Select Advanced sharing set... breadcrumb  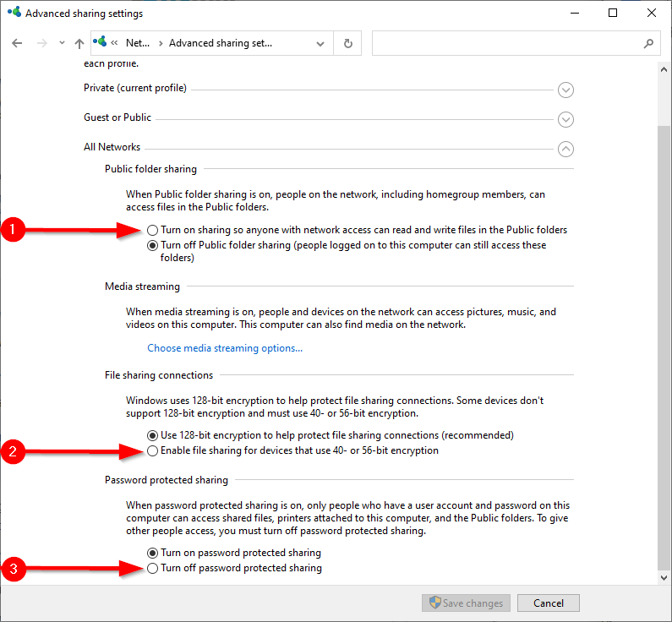[221, 43]
